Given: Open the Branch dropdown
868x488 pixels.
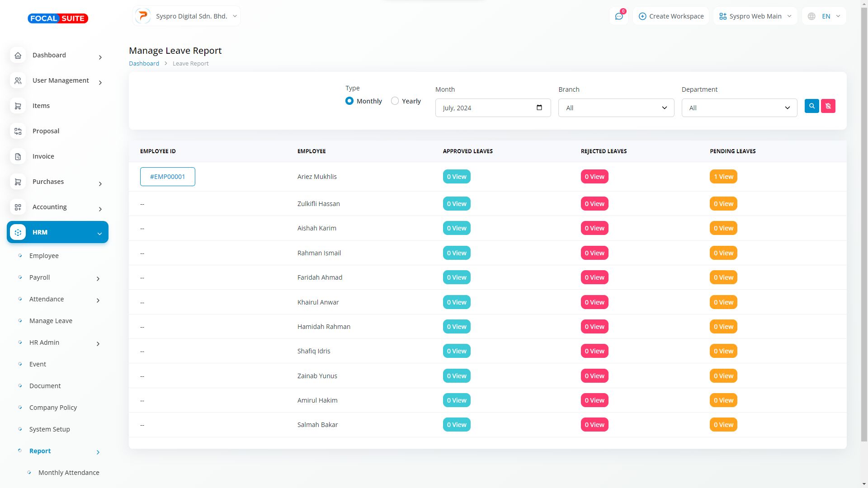Looking at the screenshot, I should [x=616, y=108].
